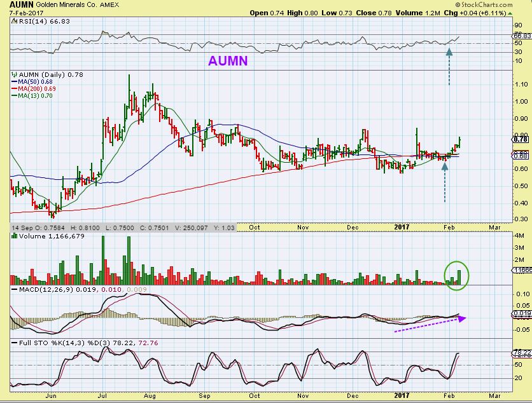The width and height of the screenshot is (532, 403).
Task: Click the MA(50) 0.68 legend entry
Action: point(35,82)
